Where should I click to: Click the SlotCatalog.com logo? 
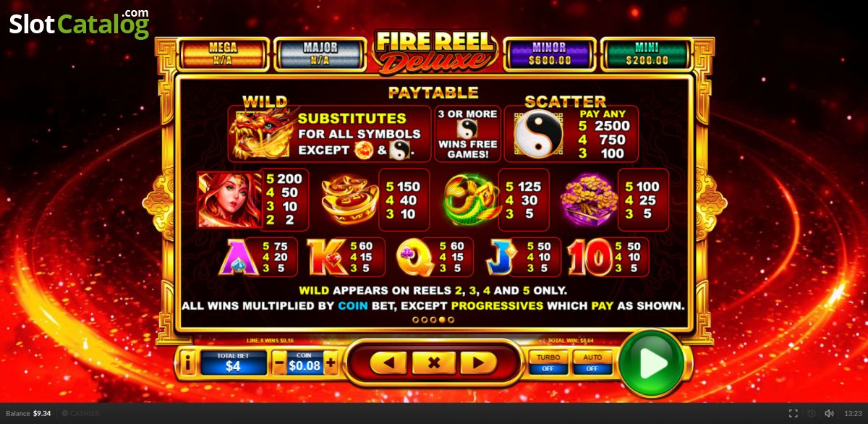click(x=79, y=24)
